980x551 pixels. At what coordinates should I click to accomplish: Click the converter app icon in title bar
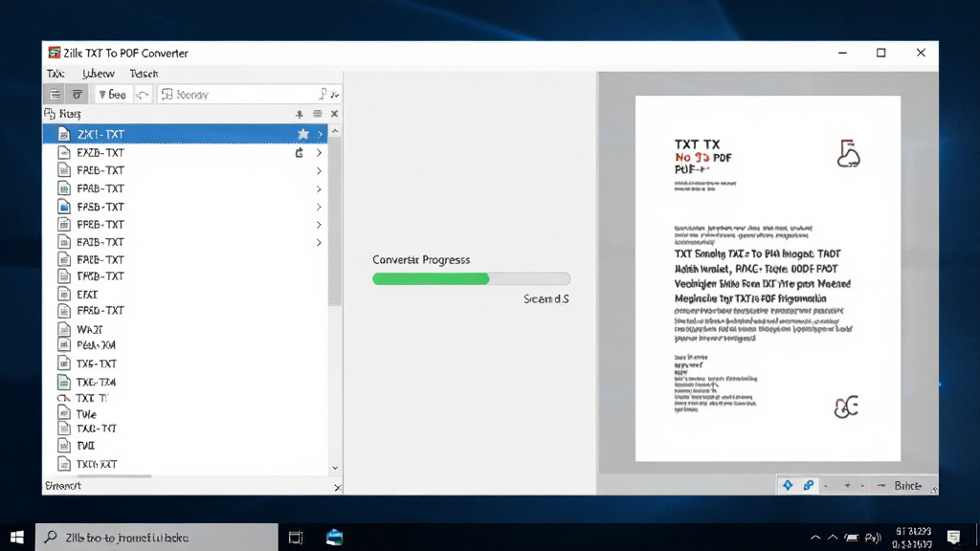(55, 53)
